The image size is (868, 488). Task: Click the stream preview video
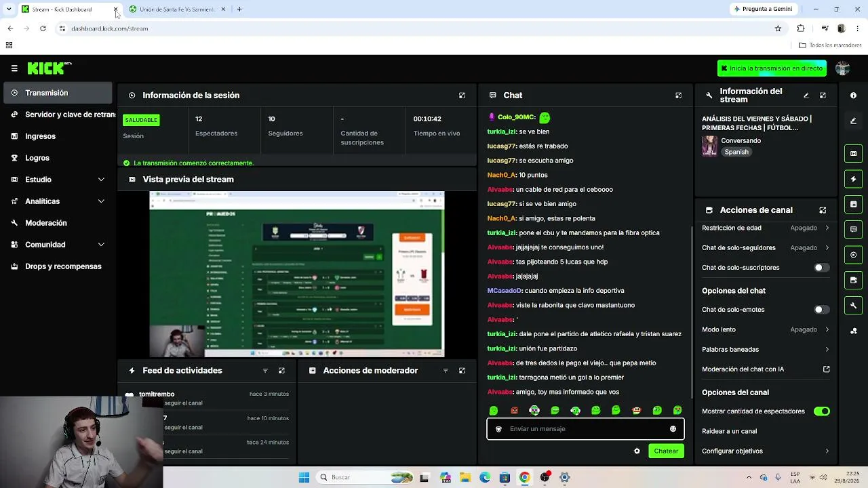tap(297, 274)
